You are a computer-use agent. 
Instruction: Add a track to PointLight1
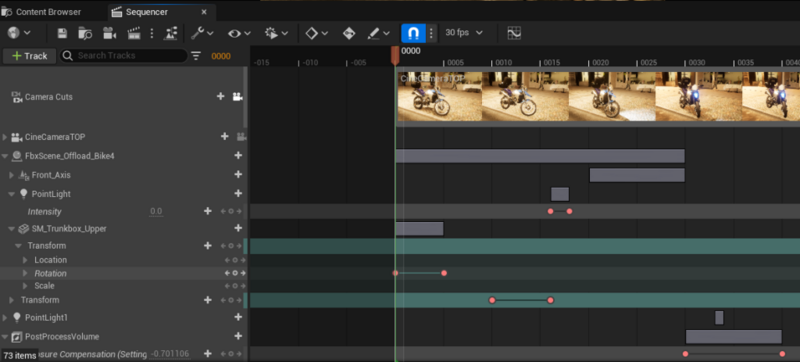pyautogui.click(x=238, y=318)
